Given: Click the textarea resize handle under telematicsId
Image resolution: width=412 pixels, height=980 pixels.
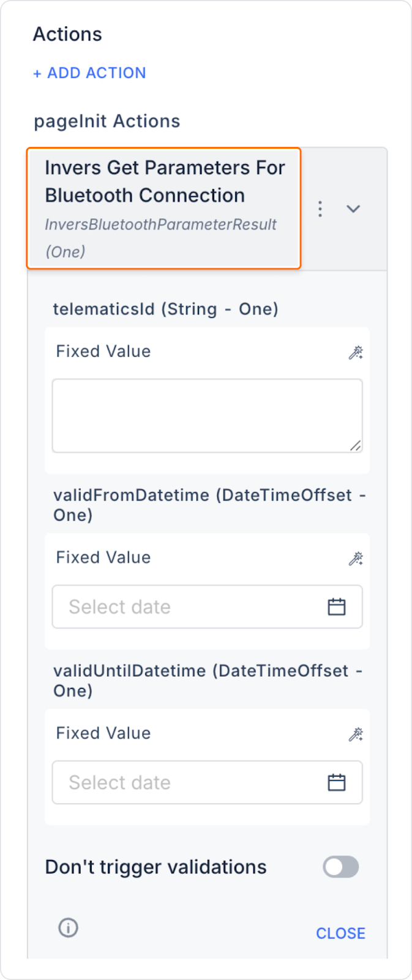Looking at the screenshot, I should tap(356, 446).
